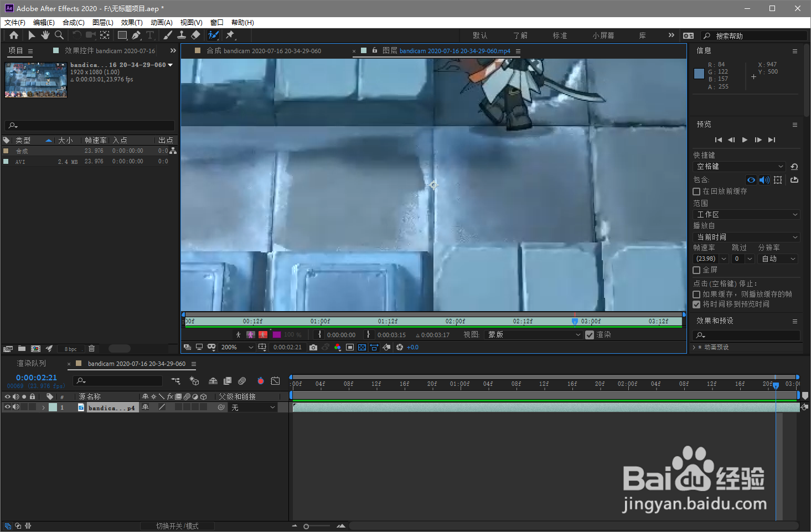
Task: Uncheck '将时间移到预览时间' option
Action: click(x=696, y=304)
